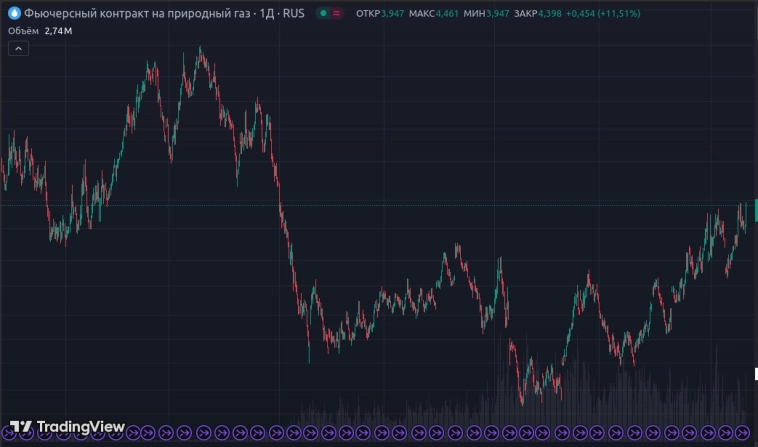The image size is (758, 447).
Task: Collapse the indicator legend with arrow button
Action: 17,49
